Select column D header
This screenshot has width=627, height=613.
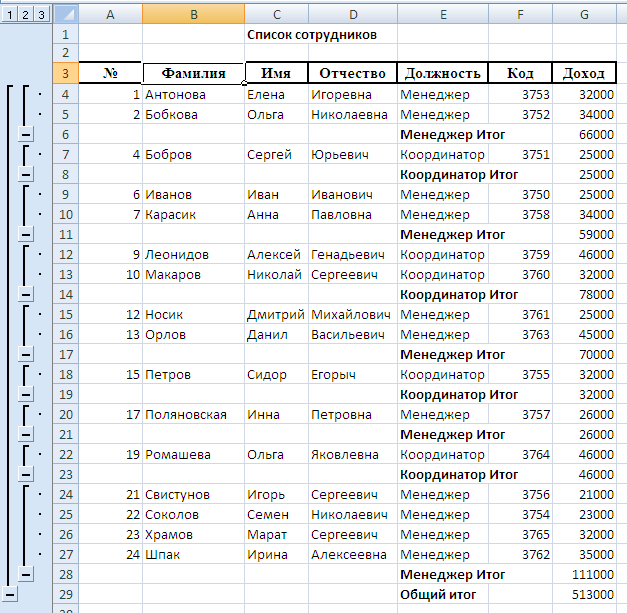point(353,15)
